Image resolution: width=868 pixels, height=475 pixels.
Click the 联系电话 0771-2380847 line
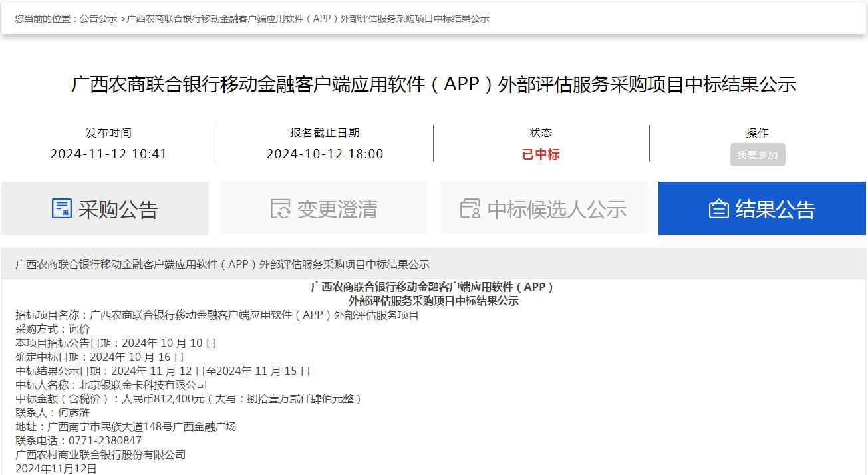78,441
